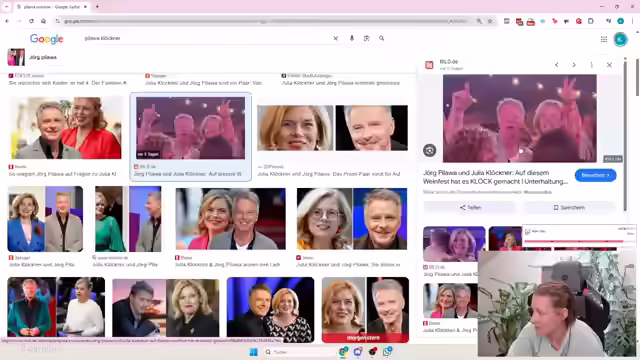This screenshot has height=360, width=640.
Task: Open the browser home button
Action: click(43, 21)
